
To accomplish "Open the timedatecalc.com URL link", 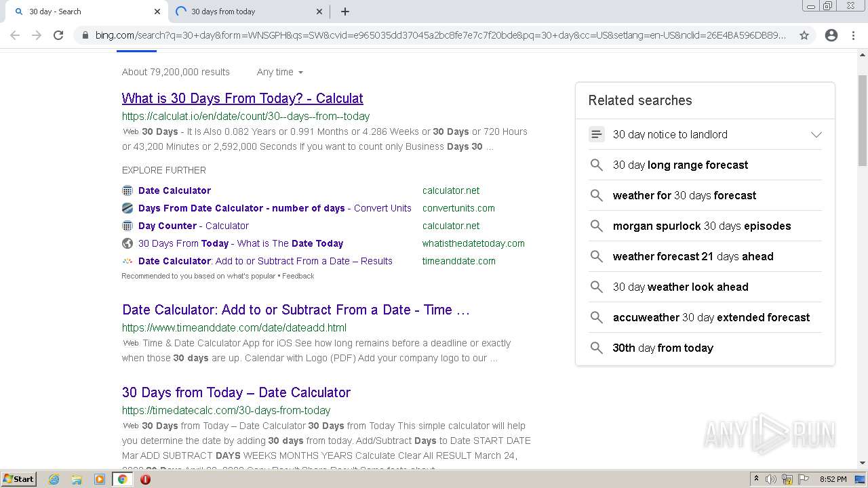I will pos(226,410).
